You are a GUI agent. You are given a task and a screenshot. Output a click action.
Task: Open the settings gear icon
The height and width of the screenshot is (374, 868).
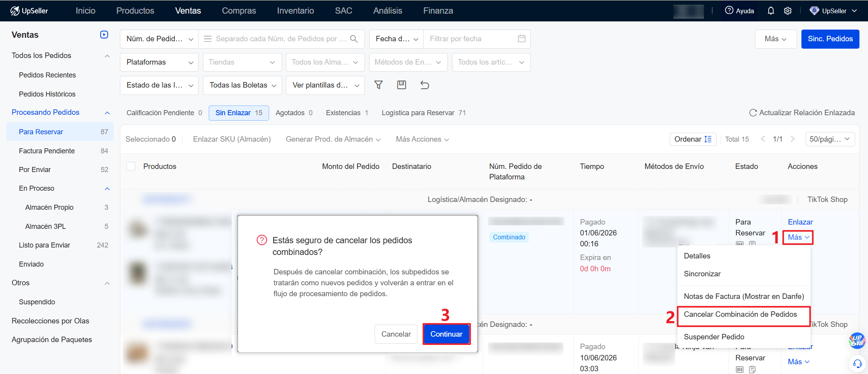pyautogui.click(x=788, y=11)
